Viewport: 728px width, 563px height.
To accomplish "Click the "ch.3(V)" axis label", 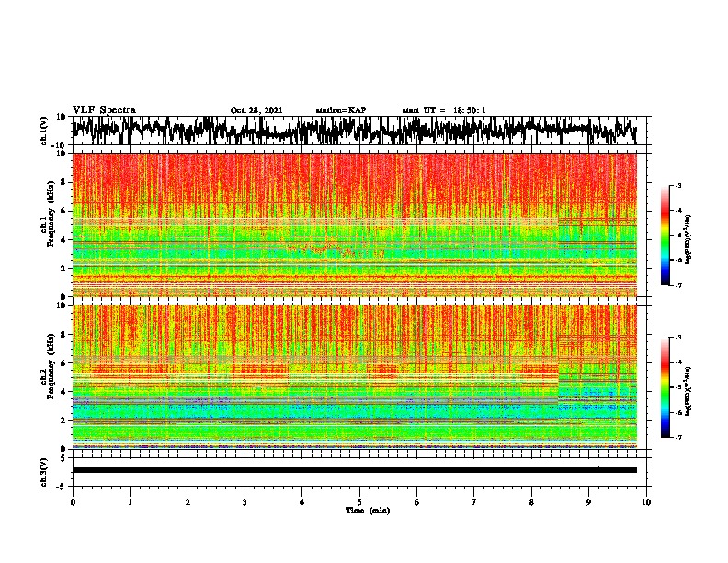I will [44, 472].
